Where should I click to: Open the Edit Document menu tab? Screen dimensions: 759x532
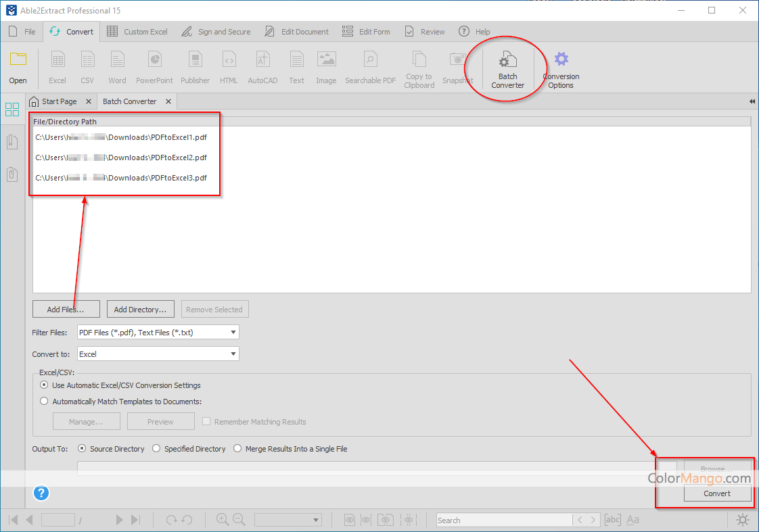coord(297,32)
